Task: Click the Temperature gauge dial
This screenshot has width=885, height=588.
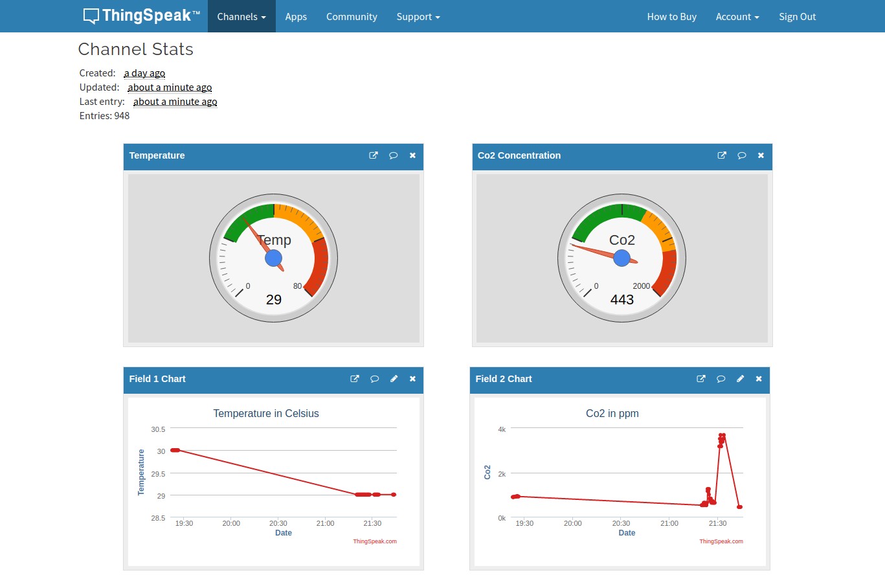Action: (273, 258)
